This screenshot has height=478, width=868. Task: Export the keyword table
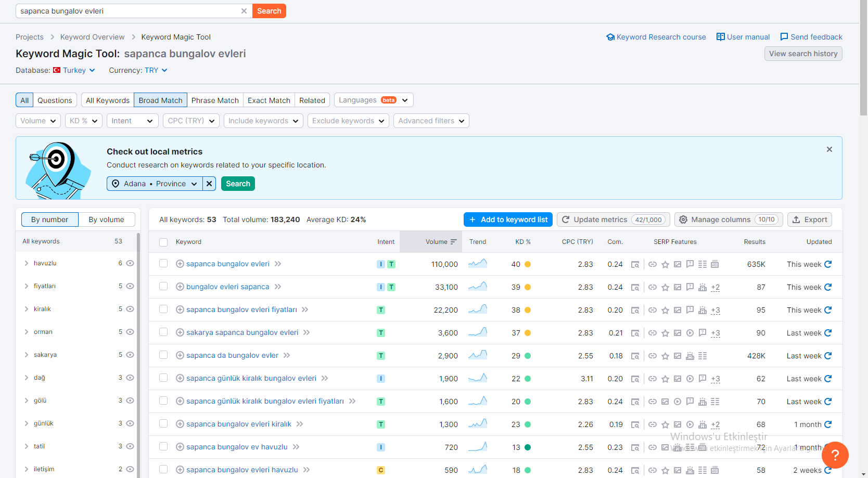tap(810, 219)
